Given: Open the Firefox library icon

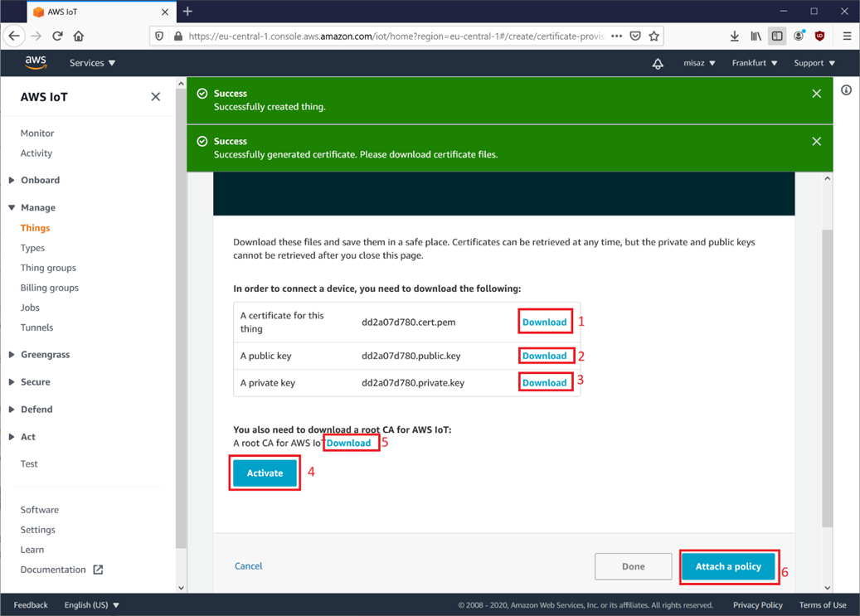Looking at the screenshot, I should 756,36.
